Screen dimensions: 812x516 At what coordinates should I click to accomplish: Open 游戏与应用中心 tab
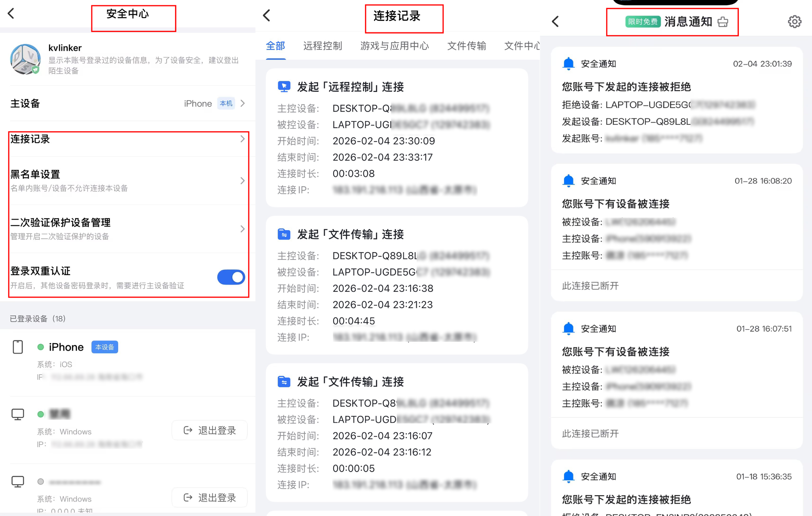click(x=394, y=46)
